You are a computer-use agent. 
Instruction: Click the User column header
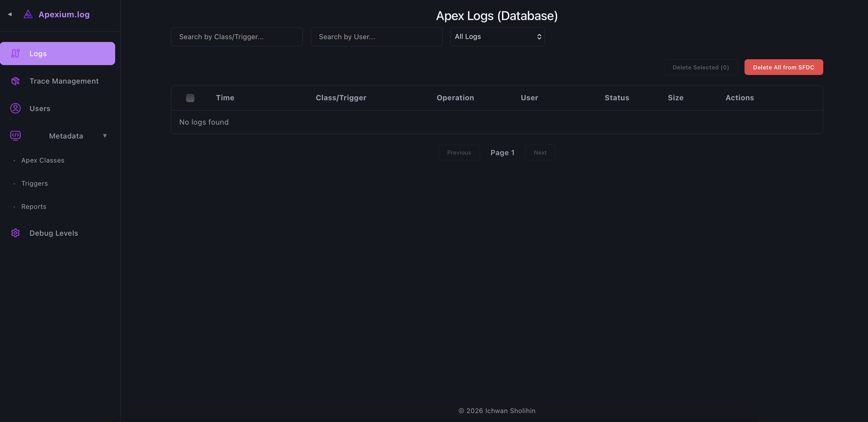[x=529, y=98]
